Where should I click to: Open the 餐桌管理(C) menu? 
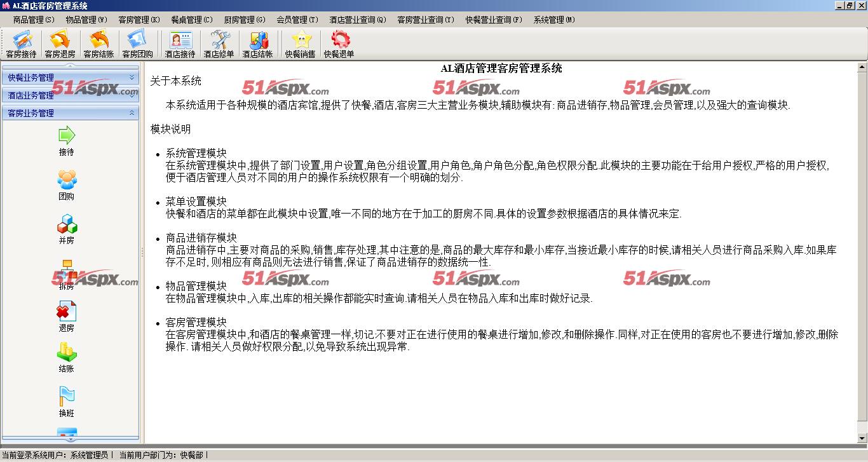tap(192, 20)
